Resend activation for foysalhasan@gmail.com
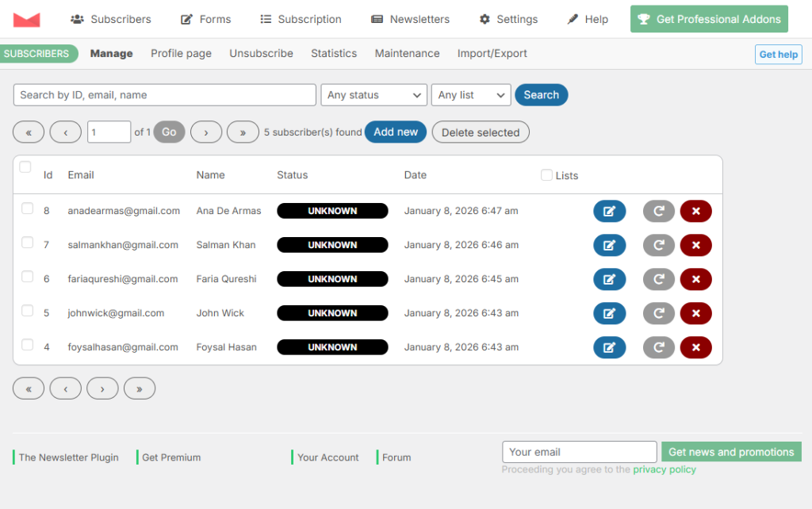The image size is (812, 509). 659,347
